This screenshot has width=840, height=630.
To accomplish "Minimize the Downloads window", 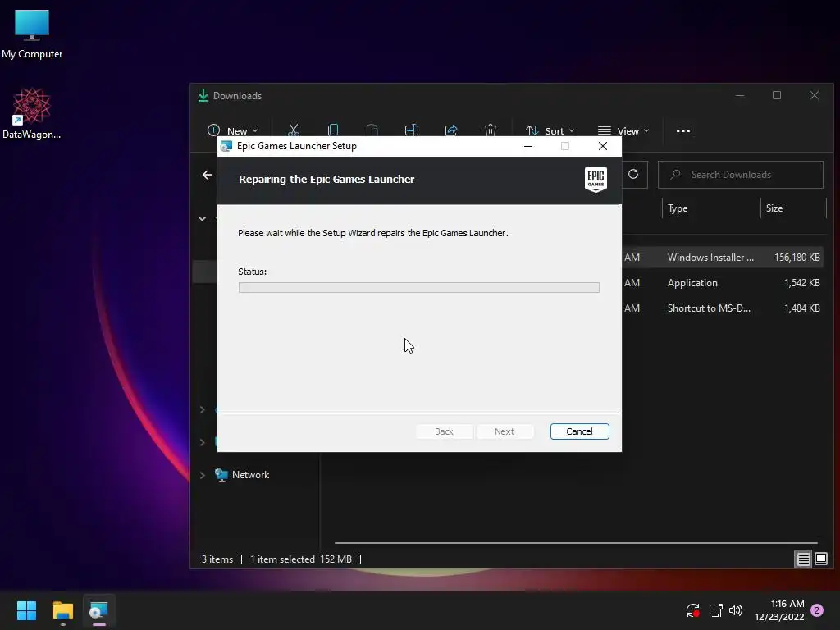I will 740,95.
